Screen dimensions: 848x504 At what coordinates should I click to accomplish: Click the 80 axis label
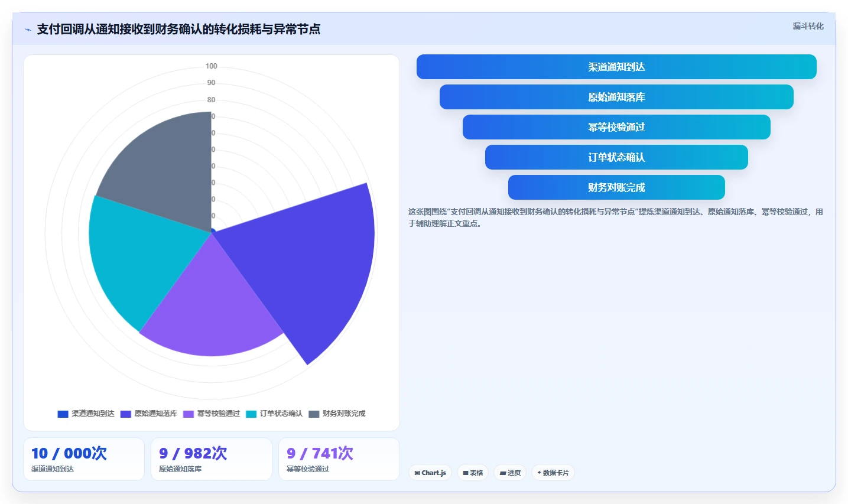212,100
